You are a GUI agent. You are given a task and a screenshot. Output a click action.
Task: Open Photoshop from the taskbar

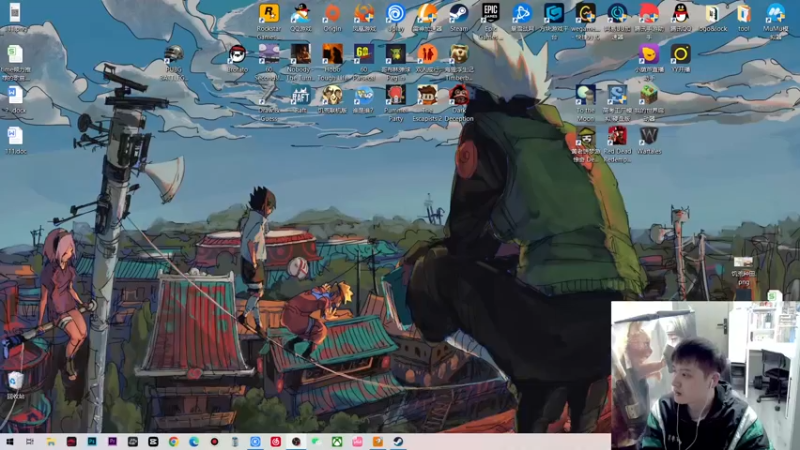point(92,442)
